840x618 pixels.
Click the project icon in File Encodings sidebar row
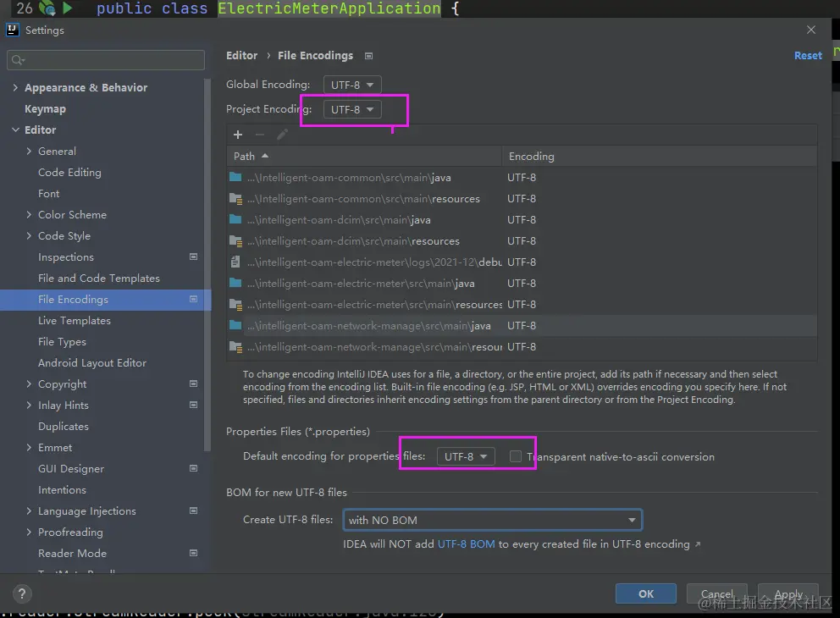coord(193,299)
